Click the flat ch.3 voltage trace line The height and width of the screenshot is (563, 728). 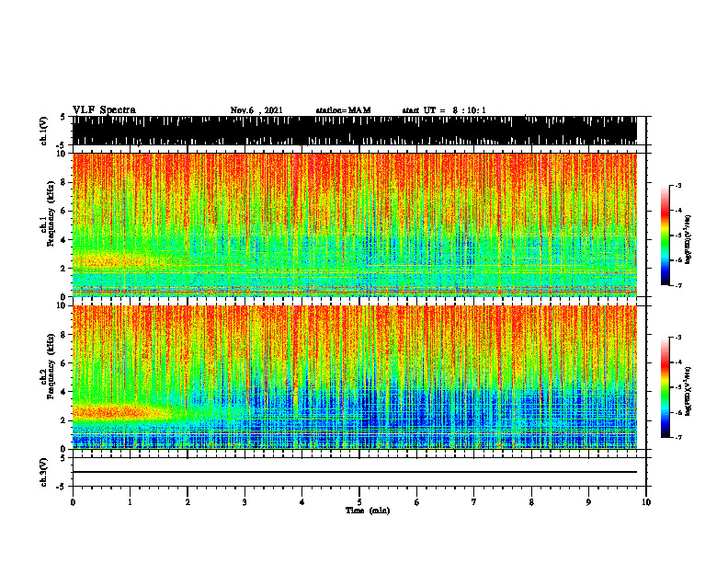[354, 472]
